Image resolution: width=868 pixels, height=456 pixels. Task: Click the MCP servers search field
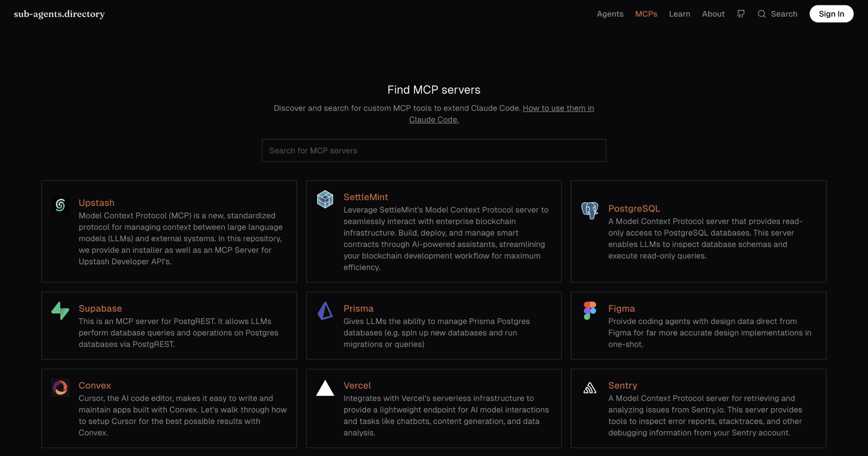point(434,150)
